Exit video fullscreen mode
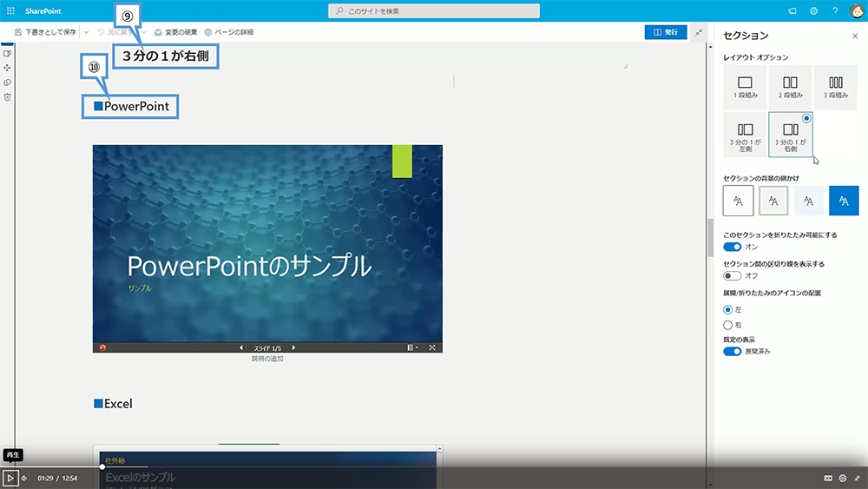The height and width of the screenshot is (489, 868). (x=857, y=478)
